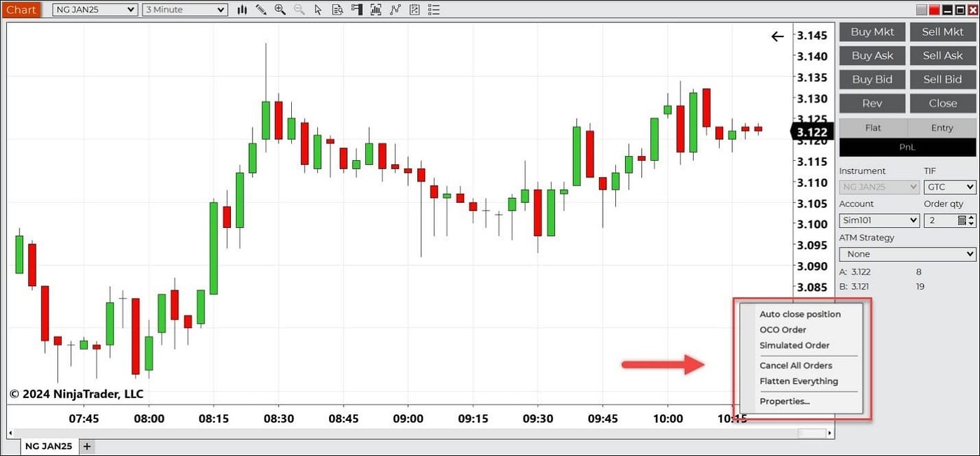Viewport: 980px width, 456px height.
Task: Select Simulated Order from context menu
Action: tap(794, 345)
